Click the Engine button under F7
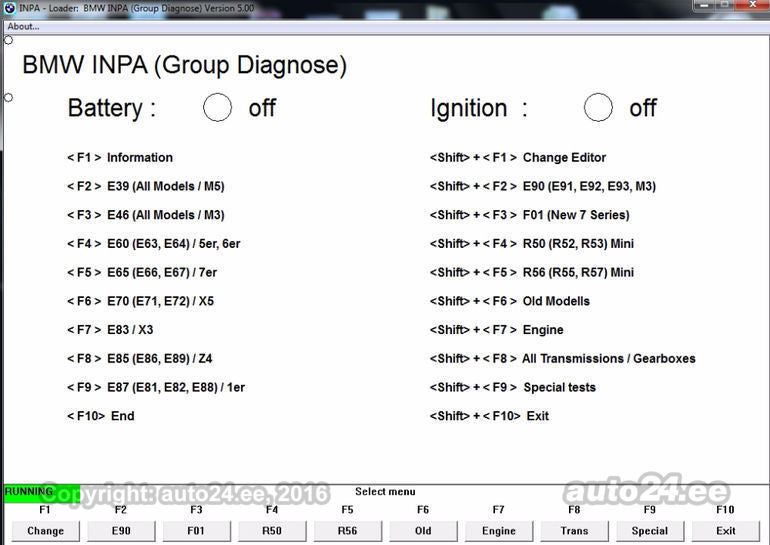Screen dimensions: 770x545 tap(499, 531)
